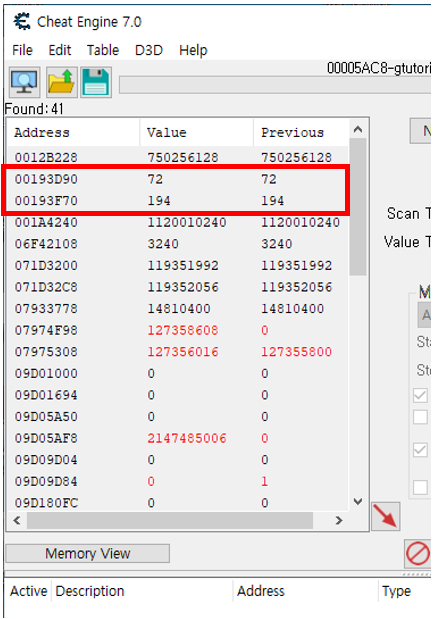Click the Address column header in bottom table
This screenshot has height=619, width=437.
click(x=306, y=591)
